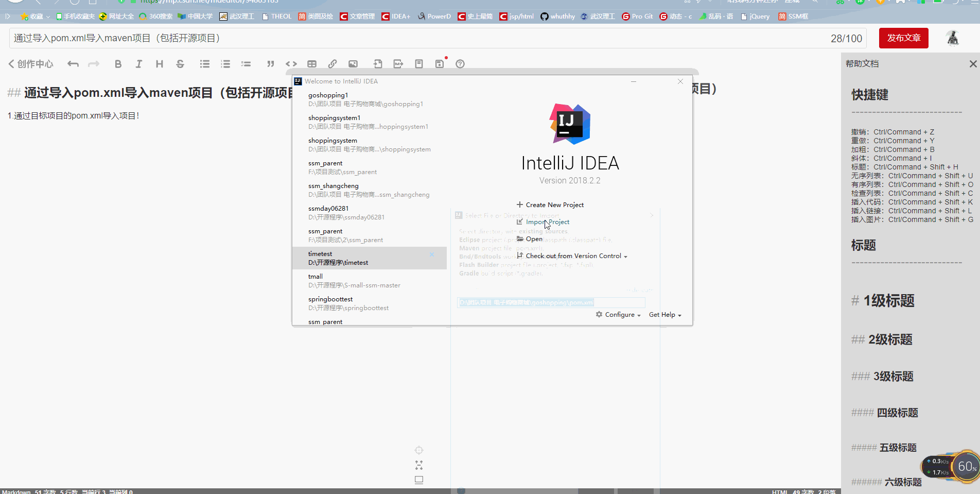The height and width of the screenshot is (494, 980).
Task: Open the Pro Git bookmark
Action: pos(637,16)
